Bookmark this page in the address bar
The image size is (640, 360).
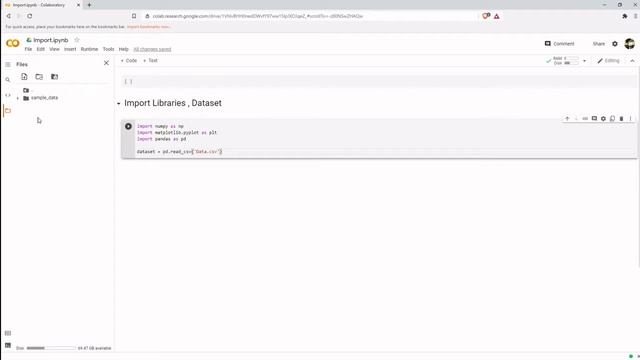[x=134, y=16]
